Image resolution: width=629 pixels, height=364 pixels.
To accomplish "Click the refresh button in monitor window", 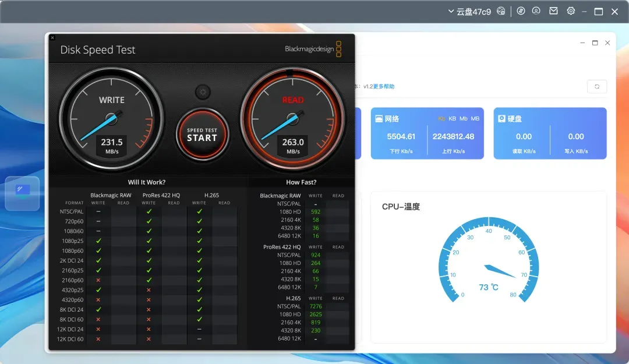I will 597,87.
